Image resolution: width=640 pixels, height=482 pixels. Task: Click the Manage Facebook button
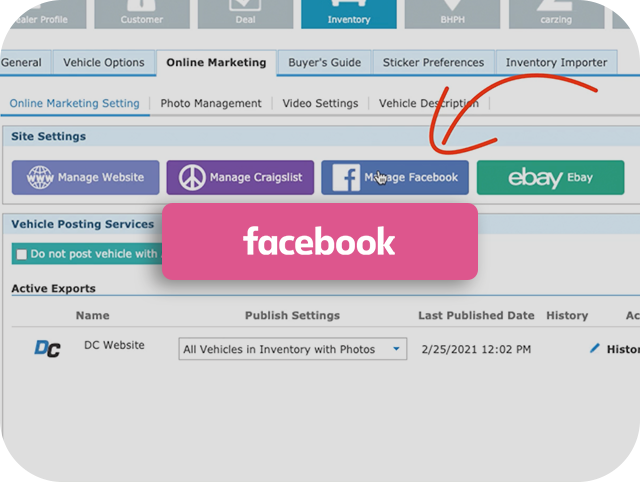[x=395, y=177]
